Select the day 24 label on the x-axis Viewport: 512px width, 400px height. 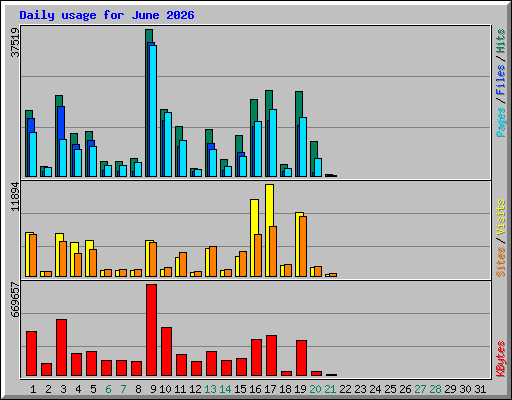click(x=375, y=389)
